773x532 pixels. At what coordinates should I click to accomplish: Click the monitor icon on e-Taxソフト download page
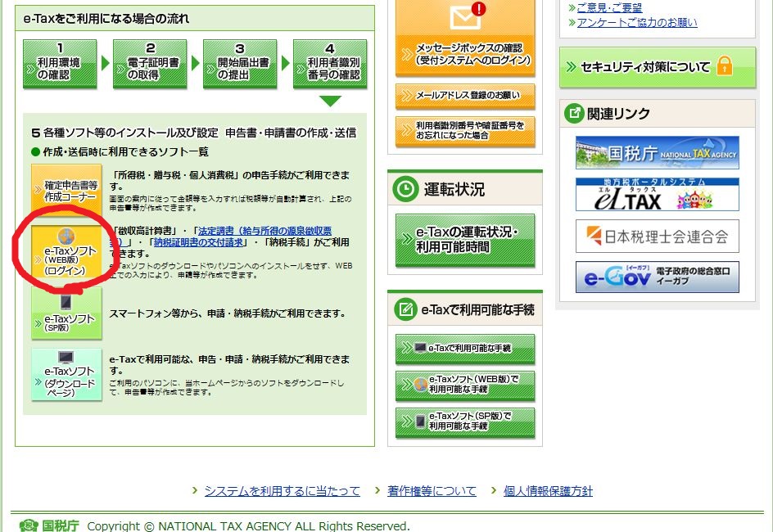click(66, 358)
